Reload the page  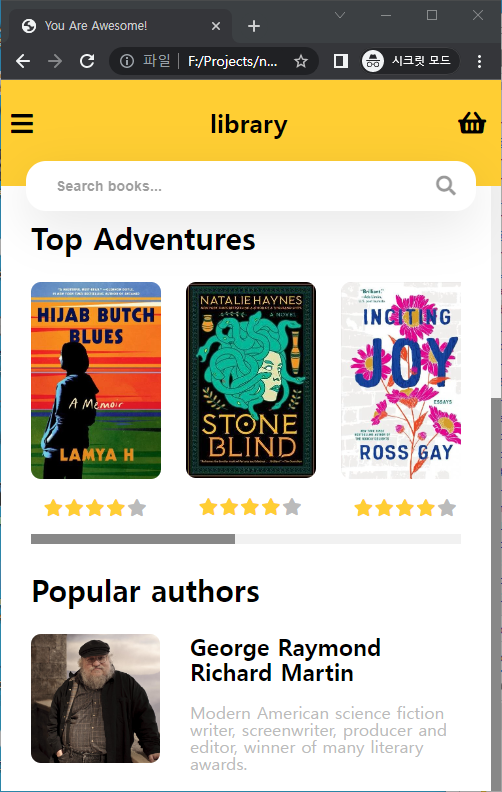coord(87,61)
